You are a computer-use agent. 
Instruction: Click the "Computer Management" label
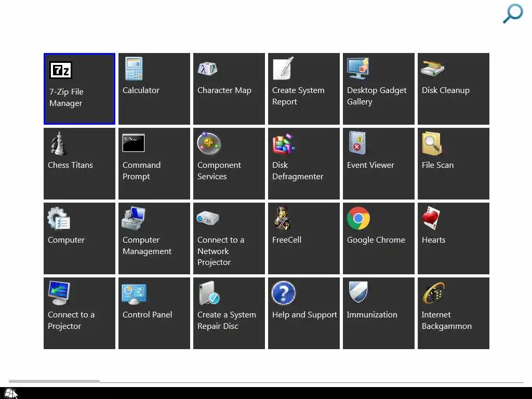pyautogui.click(x=147, y=246)
